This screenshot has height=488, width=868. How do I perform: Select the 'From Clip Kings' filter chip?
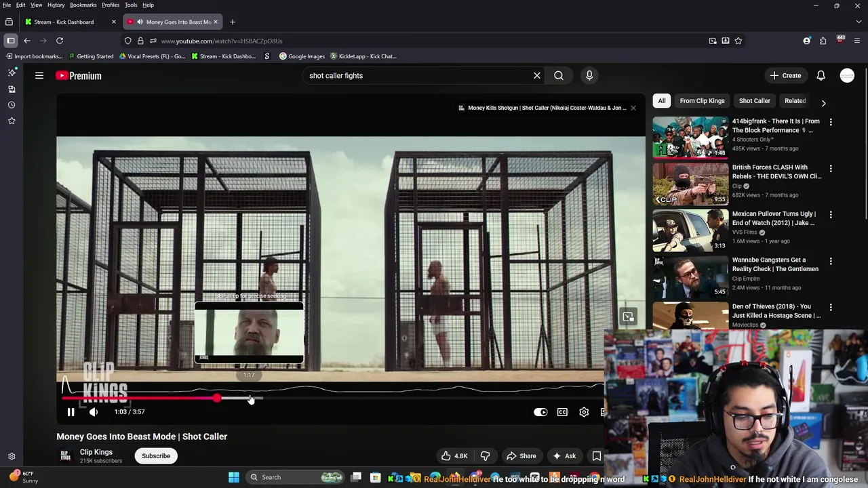click(702, 101)
